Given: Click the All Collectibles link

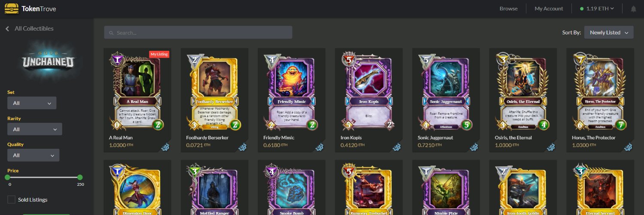Looking at the screenshot, I should point(34,28).
